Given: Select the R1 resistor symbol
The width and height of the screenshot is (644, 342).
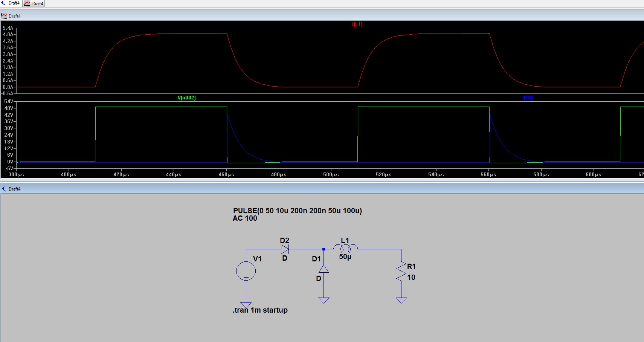Looking at the screenshot, I should coord(401,272).
